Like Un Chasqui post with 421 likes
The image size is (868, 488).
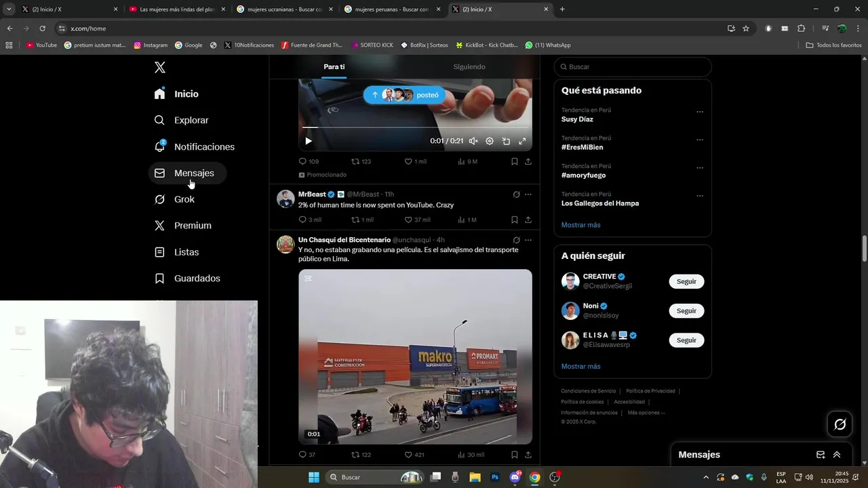[414, 455]
